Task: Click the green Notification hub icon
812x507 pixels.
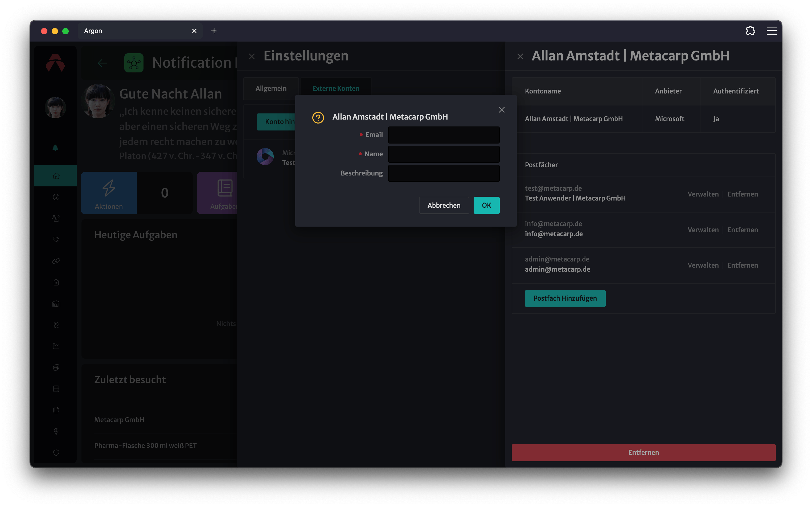Action: [134, 63]
